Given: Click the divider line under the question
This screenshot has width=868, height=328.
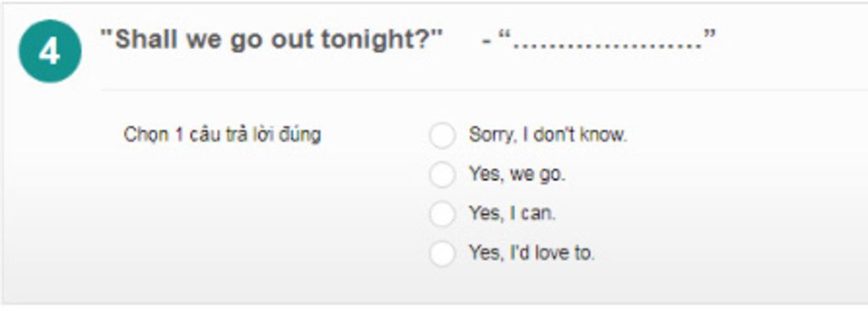Looking at the screenshot, I should [x=484, y=89].
